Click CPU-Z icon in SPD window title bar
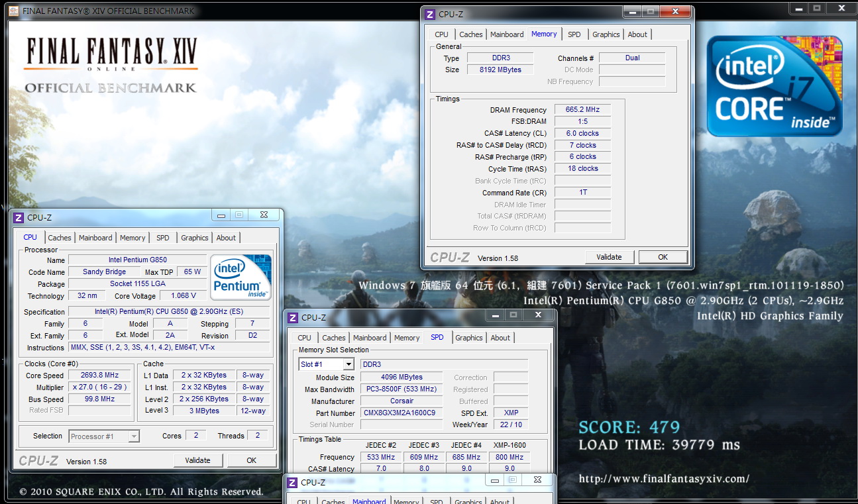The height and width of the screenshot is (504, 858). [293, 317]
